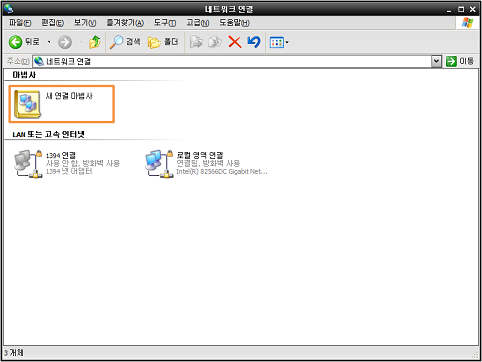Open the 검색 search tool

pos(125,42)
